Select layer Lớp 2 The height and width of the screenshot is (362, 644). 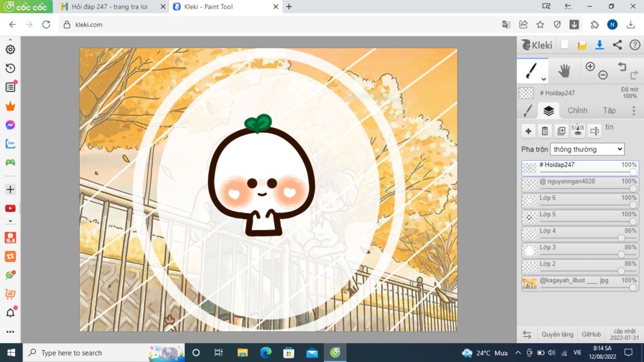(580, 266)
